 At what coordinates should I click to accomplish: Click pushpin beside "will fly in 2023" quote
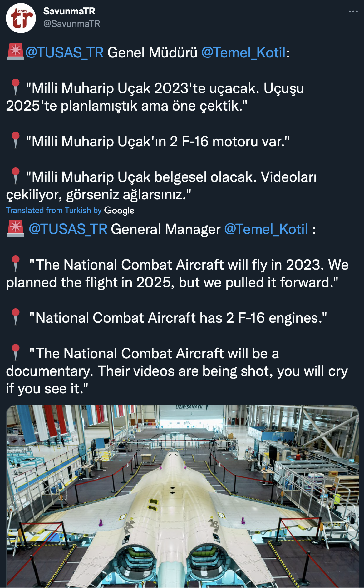[x=15, y=264]
